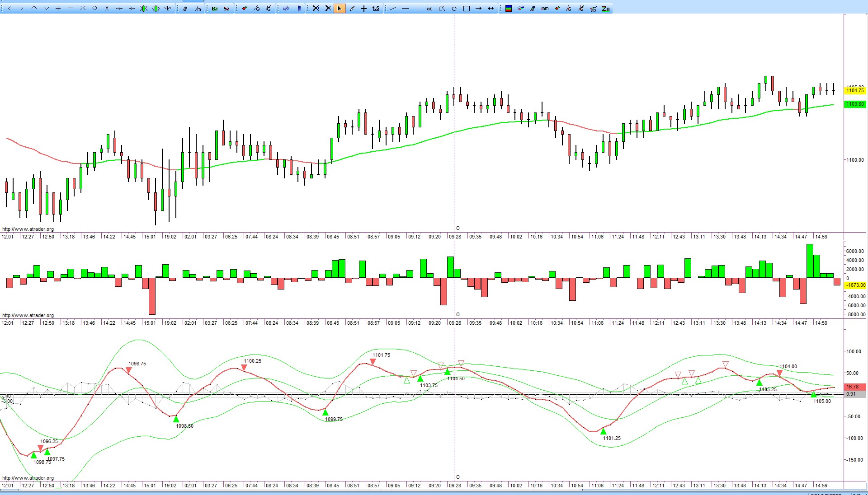Click the left chevron scroll-back icon
Screen dimensions: 868x495
[x=9, y=9]
